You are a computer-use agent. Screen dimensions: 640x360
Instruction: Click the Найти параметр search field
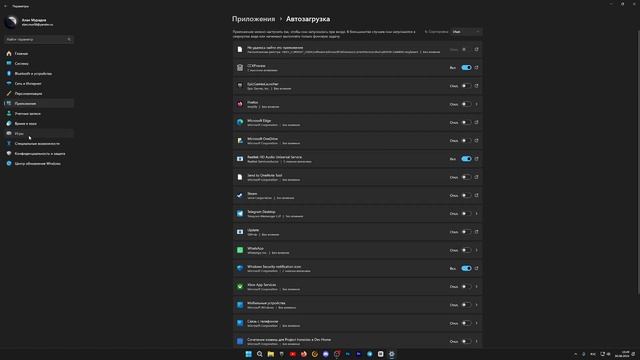[x=39, y=40]
